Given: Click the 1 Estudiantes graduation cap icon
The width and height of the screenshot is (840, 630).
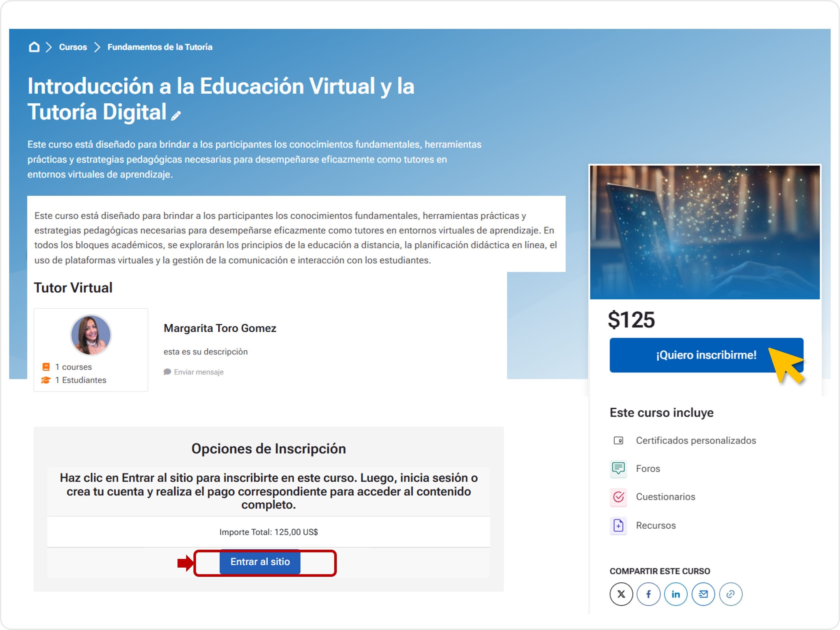Looking at the screenshot, I should 46,380.
